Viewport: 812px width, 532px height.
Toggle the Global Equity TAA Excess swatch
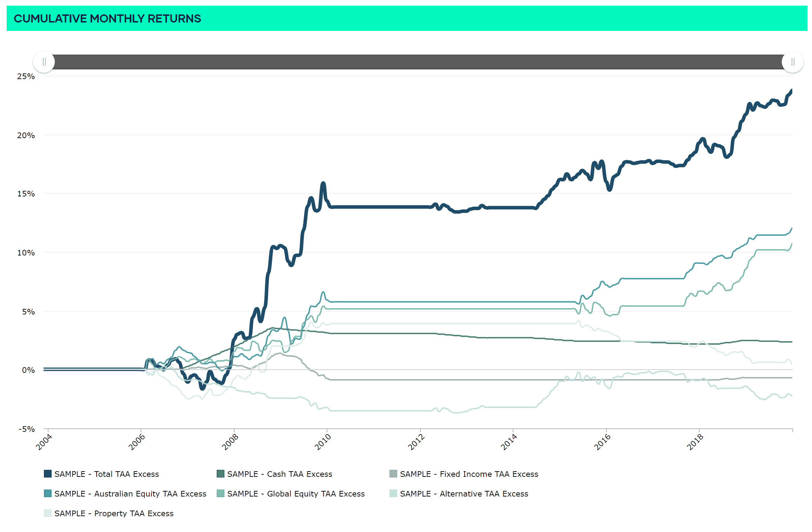[221, 493]
